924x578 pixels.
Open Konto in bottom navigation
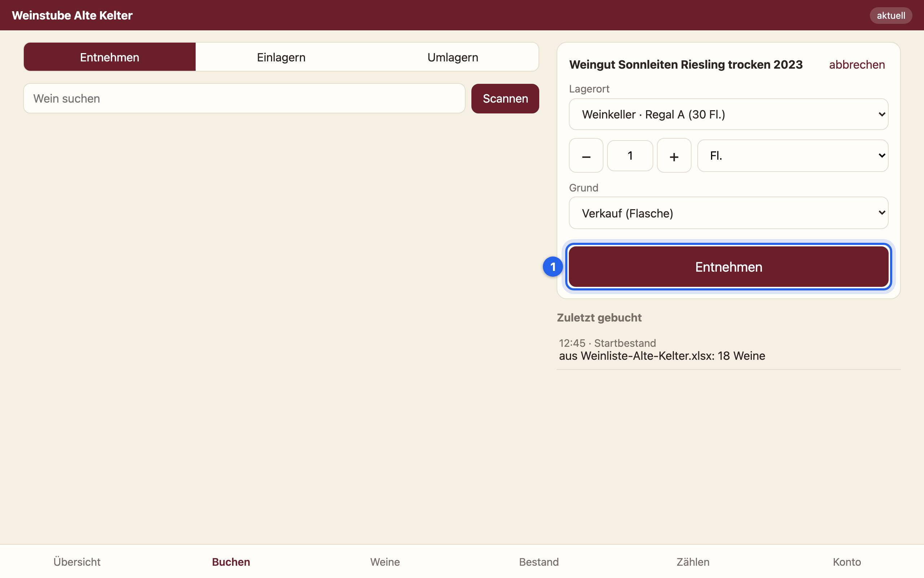[847, 561]
